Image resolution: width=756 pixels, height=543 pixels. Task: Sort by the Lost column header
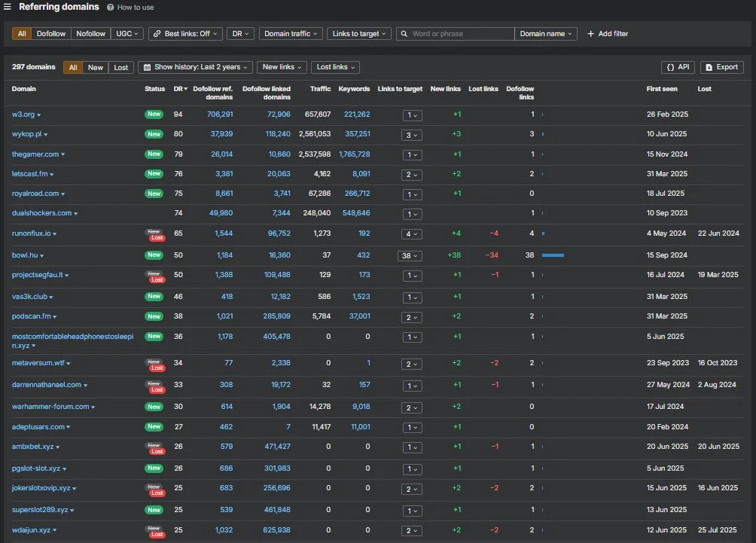point(704,89)
